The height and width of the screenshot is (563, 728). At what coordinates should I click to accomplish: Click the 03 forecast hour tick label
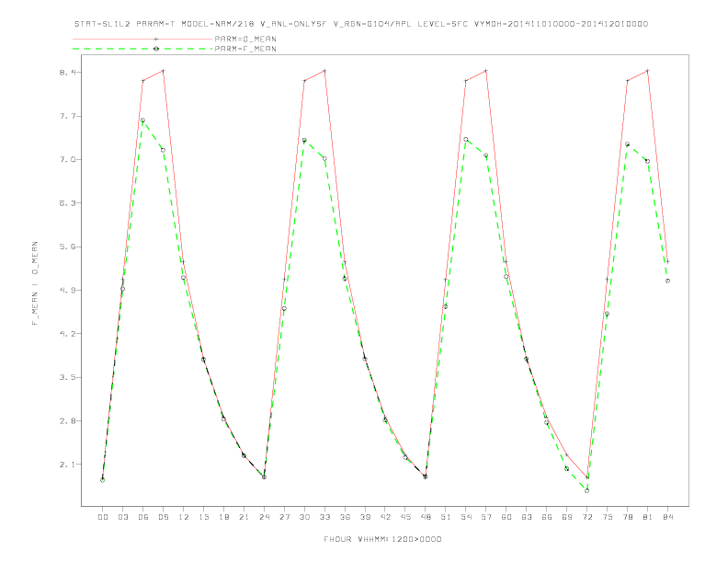coord(122,517)
